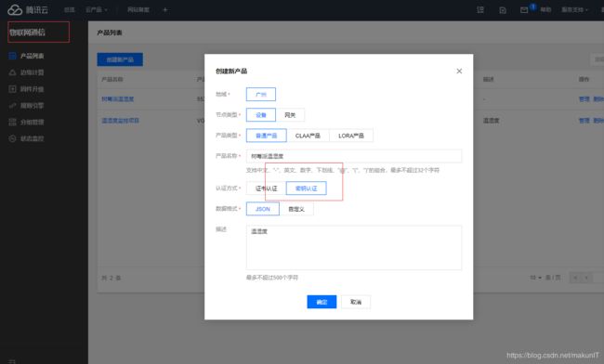Click the 物联网通信 sidebar title

click(x=27, y=32)
